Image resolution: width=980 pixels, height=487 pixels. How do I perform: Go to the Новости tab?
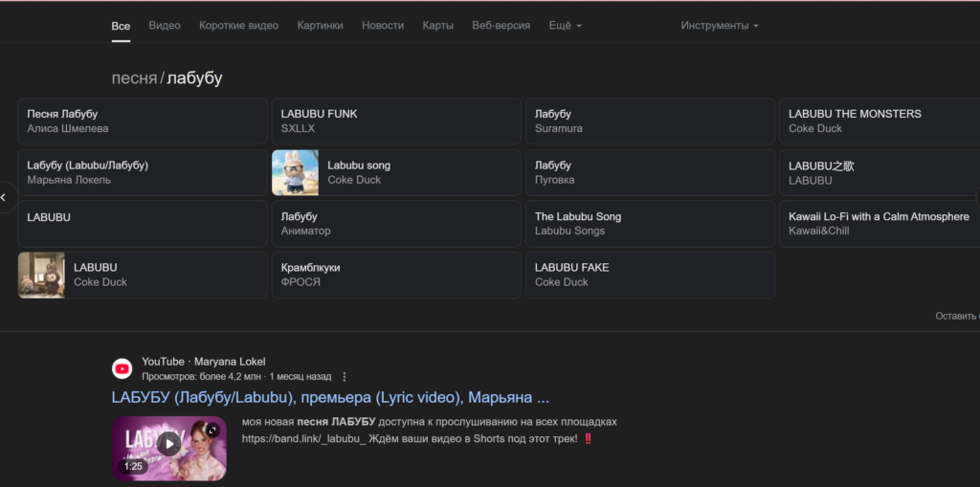pos(383,26)
